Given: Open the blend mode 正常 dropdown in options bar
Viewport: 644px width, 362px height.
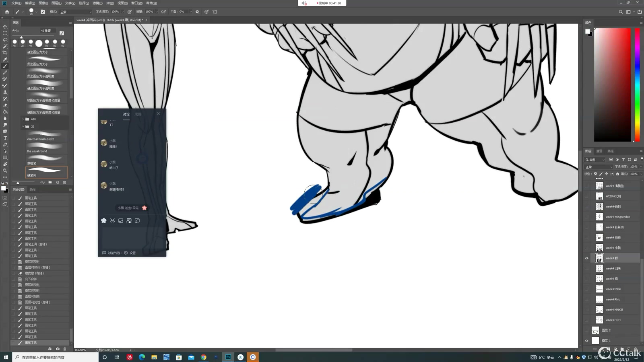Looking at the screenshot, I should (x=75, y=12).
